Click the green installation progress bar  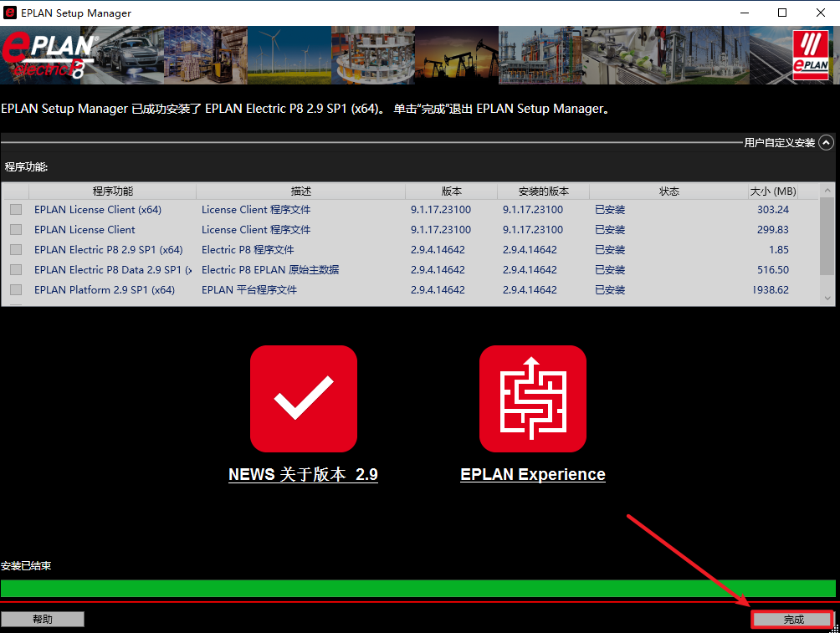[x=418, y=588]
